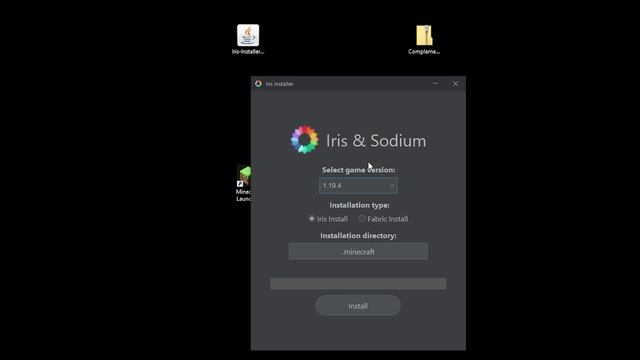Image resolution: width=640 pixels, height=360 pixels.
Task: Click the Install button
Action: tap(358, 306)
